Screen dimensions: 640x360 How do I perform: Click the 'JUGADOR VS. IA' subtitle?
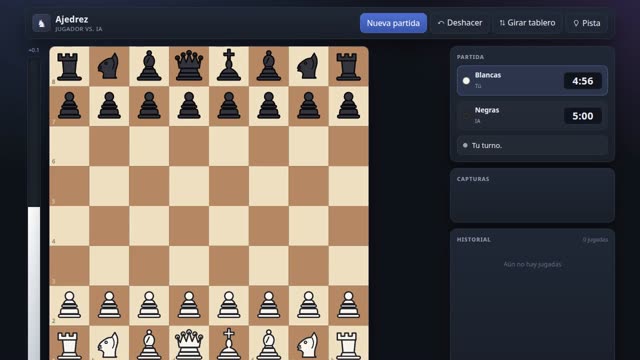point(79,29)
